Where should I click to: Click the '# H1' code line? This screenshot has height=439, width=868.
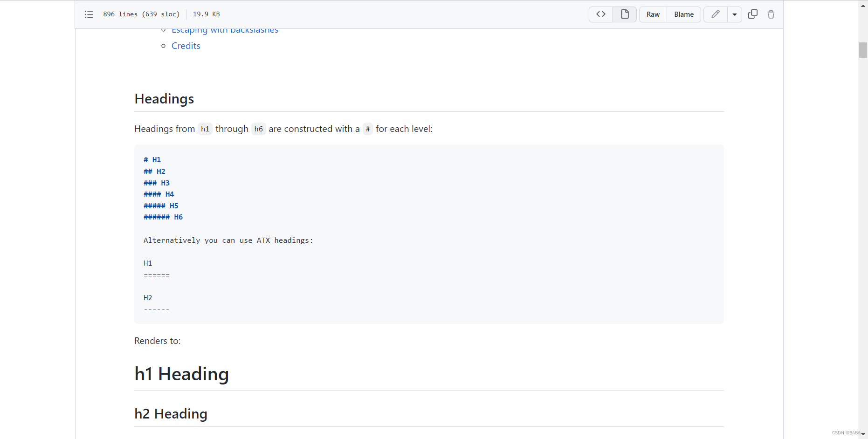[x=152, y=160]
